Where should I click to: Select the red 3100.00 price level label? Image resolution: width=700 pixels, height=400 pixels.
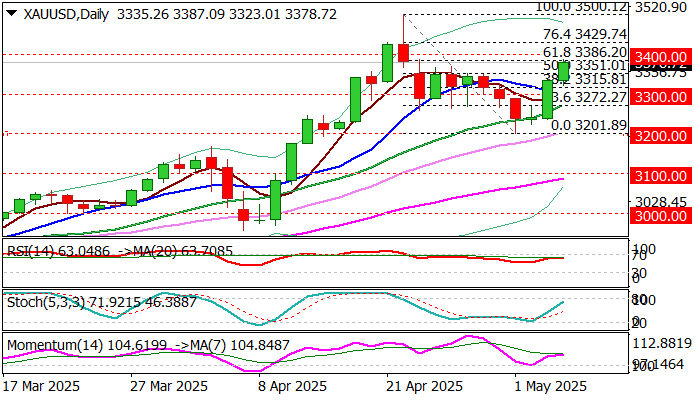pyautogui.click(x=661, y=176)
